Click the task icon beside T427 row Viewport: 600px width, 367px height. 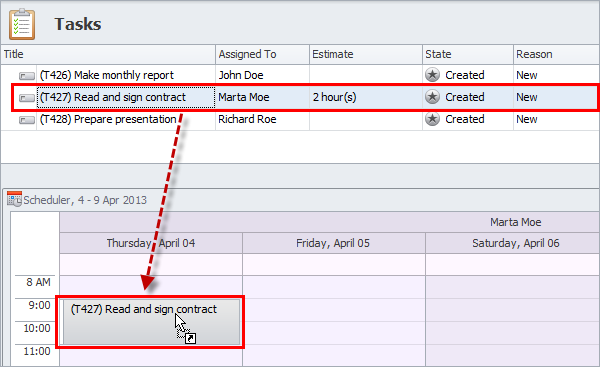(x=27, y=98)
